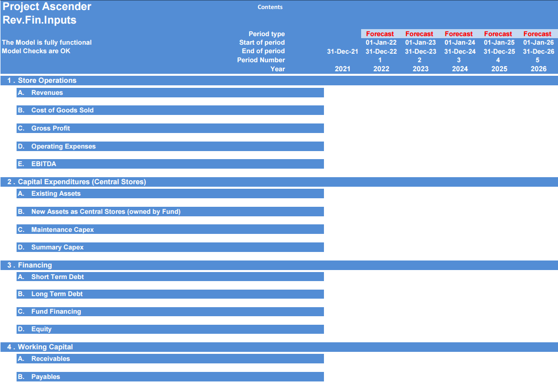Select the Summary Capex section header
The image size is (558, 392).
pos(170,247)
